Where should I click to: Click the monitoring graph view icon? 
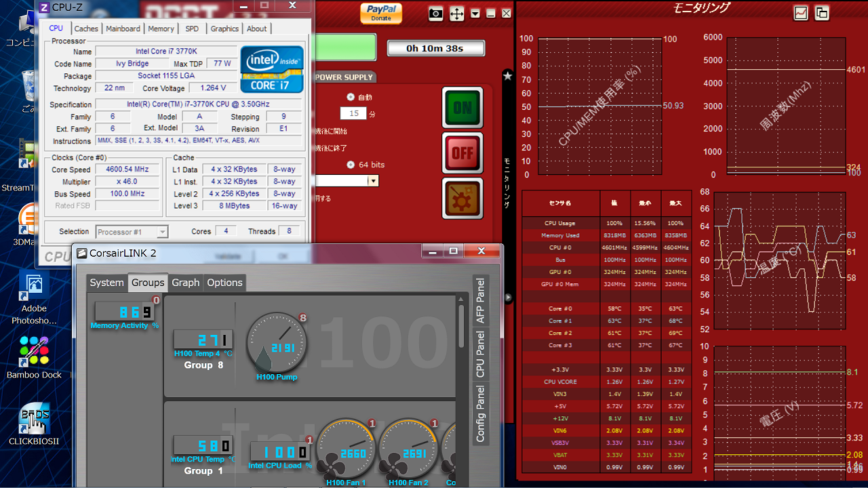[x=801, y=13]
